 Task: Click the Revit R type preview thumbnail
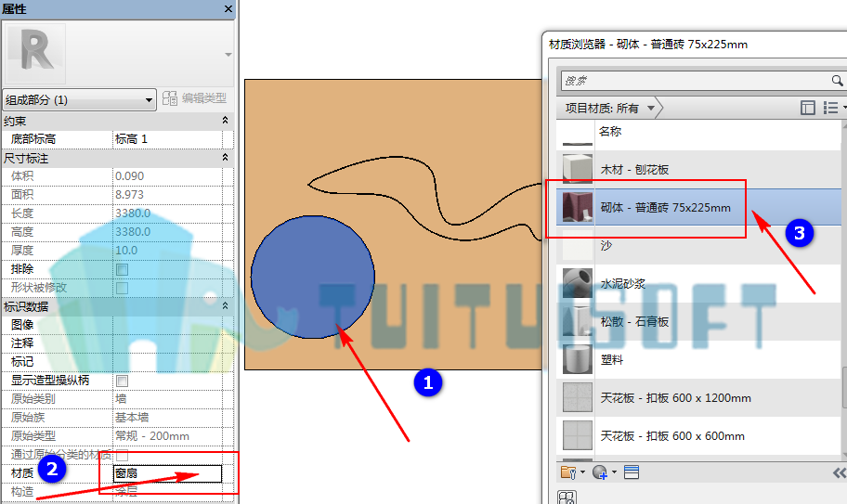35,53
